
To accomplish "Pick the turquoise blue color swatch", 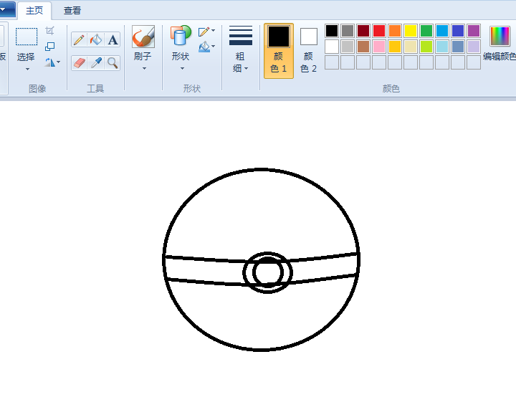I will tap(442, 31).
